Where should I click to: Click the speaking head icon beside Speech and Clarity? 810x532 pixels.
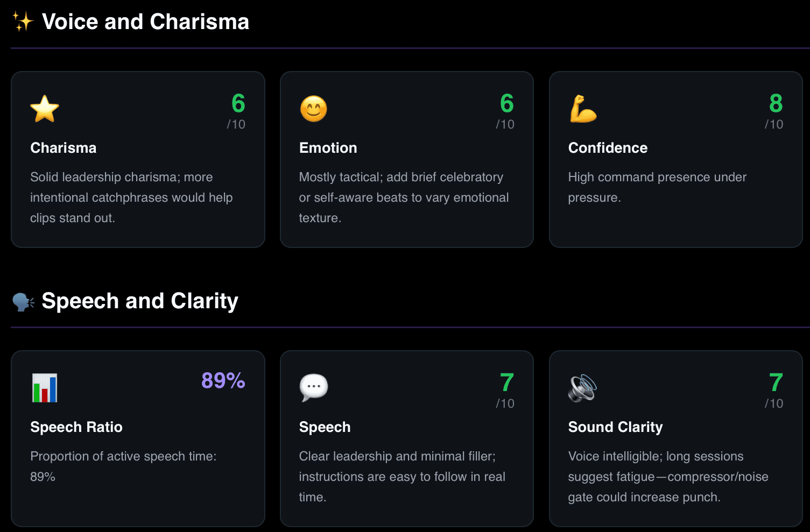[23, 301]
